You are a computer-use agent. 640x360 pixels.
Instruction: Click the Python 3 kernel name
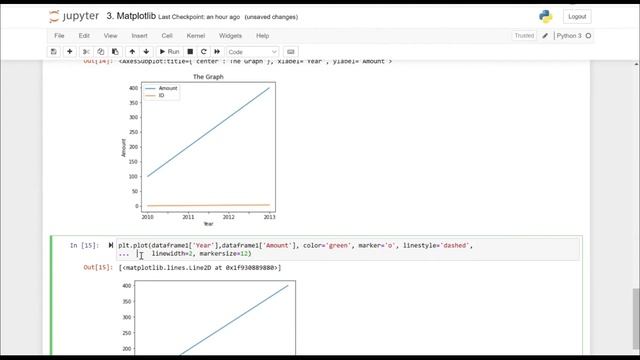point(569,36)
